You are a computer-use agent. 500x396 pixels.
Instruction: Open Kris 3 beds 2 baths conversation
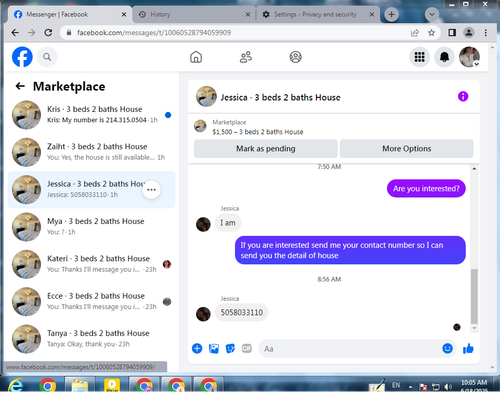tap(92, 115)
